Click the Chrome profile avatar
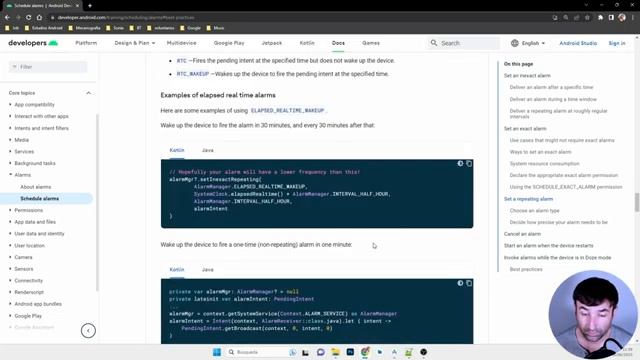Image resolution: width=640 pixels, height=360 pixels. 622,18
